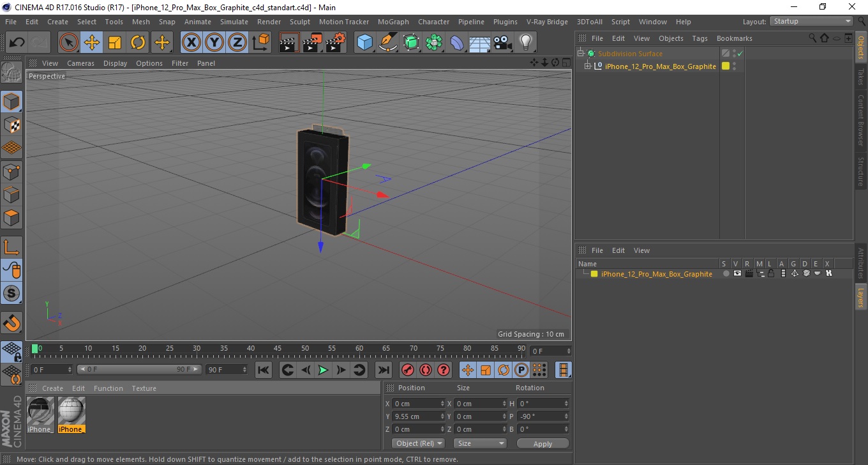Switch to Edges mode
Image resolution: width=868 pixels, height=465 pixels.
11,194
